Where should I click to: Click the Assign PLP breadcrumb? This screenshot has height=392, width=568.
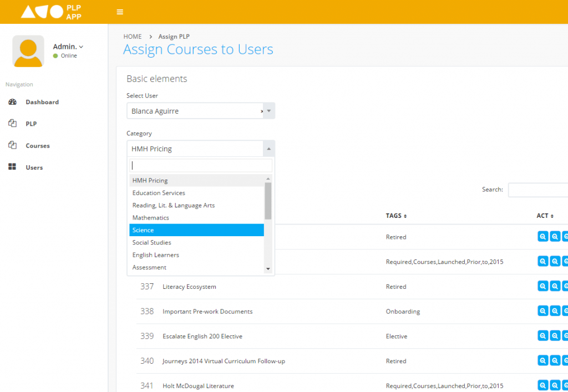pos(174,37)
